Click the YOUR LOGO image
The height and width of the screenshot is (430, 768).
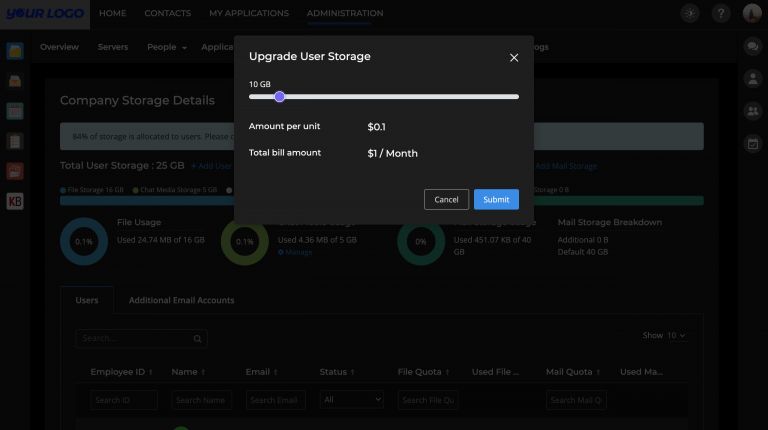click(45, 14)
